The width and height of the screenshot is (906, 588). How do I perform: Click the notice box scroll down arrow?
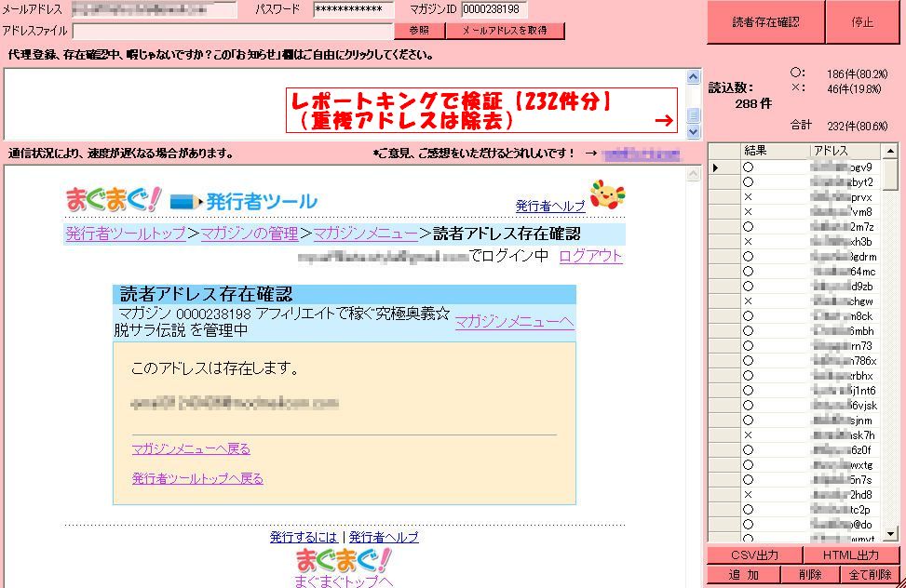pos(694,132)
